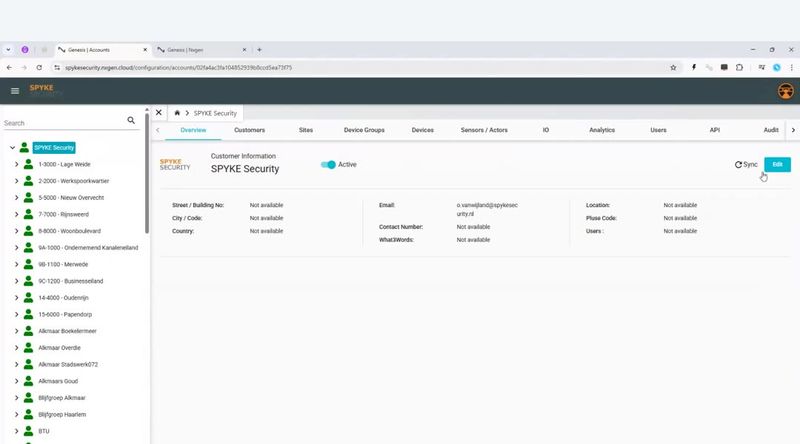Click person icon beside Alkmaar Overdie
The image size is (800, 444).
tap(29, 348)
